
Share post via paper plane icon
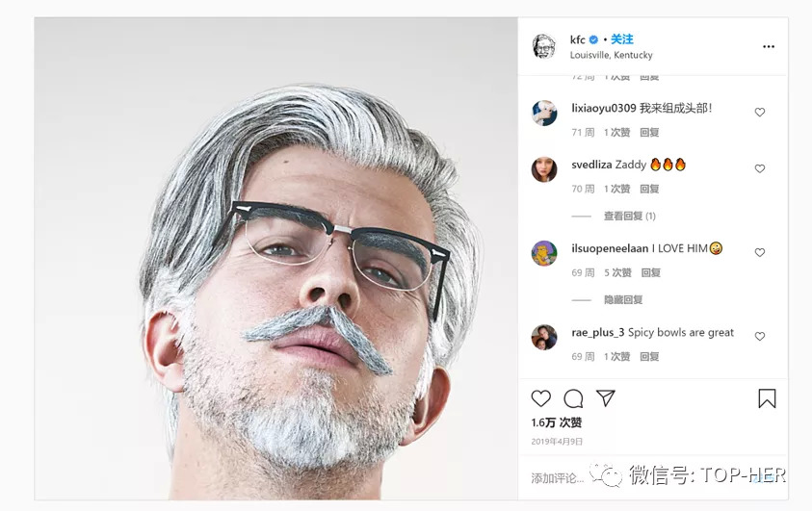(606, 398)
